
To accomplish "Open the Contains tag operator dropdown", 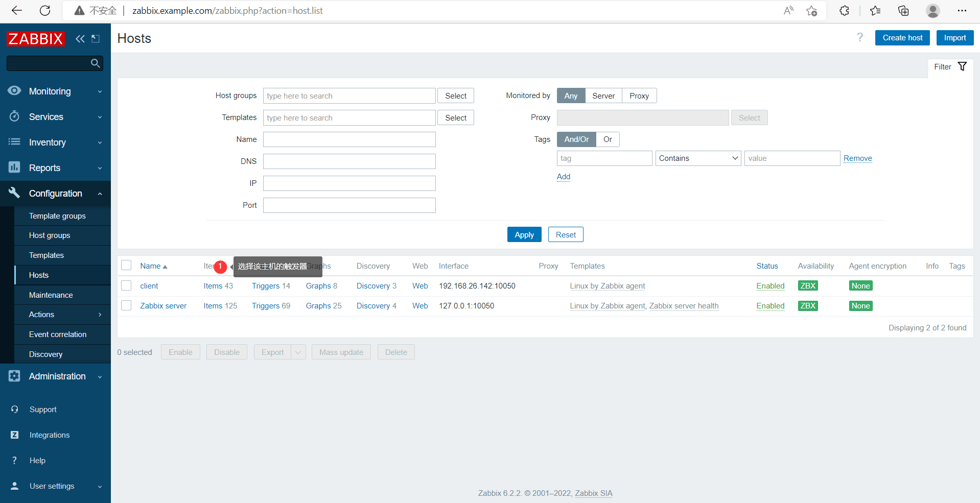I will pos(698,158).
